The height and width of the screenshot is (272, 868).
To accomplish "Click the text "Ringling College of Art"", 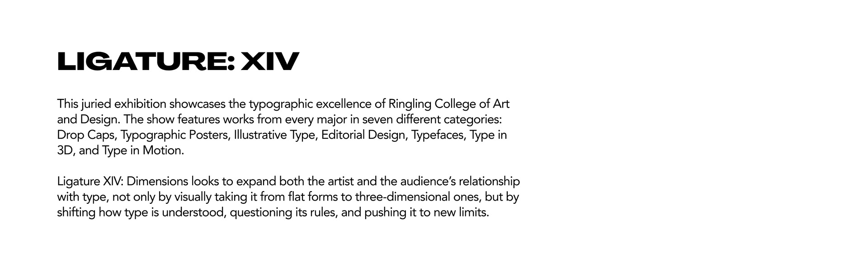I will pos(448,104).
